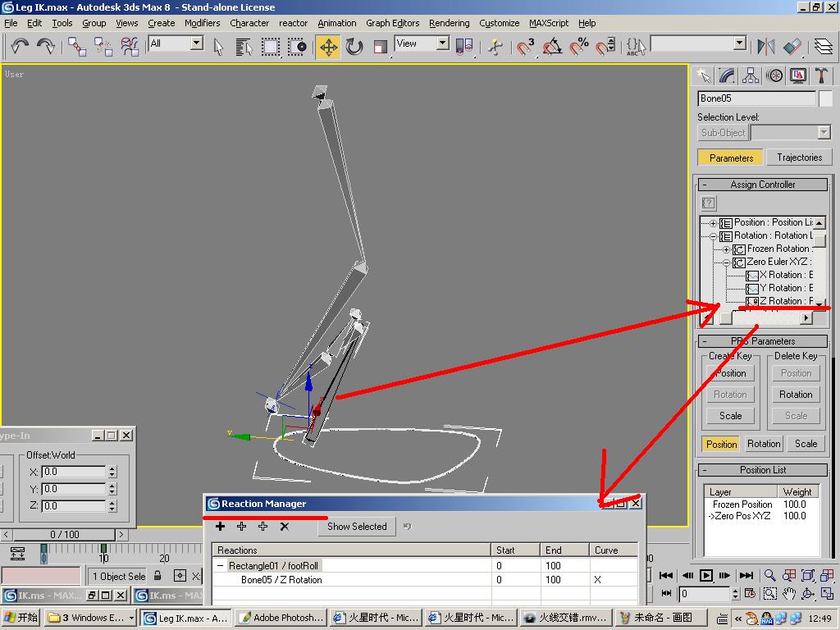Toggle Spinner Snap
The image size is (840, 630).
(x=605, y=47)
